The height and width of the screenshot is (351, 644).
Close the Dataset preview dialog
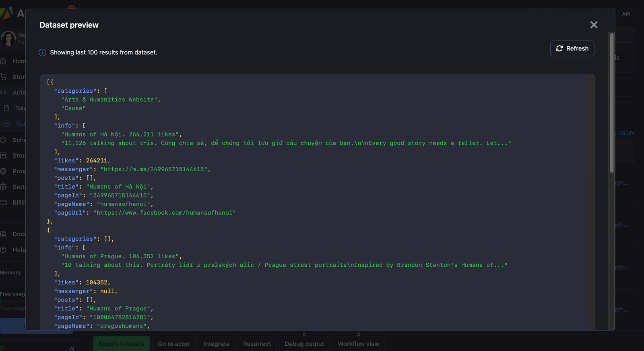coord(594,25)
